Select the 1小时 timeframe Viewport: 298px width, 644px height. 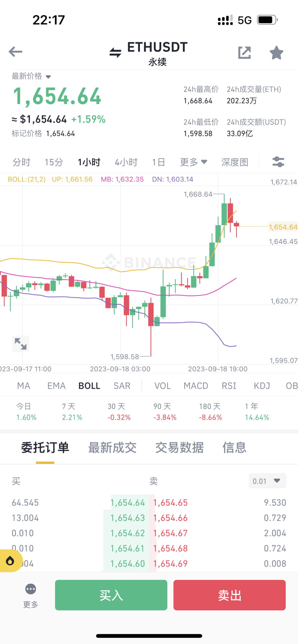click(89, 162)
